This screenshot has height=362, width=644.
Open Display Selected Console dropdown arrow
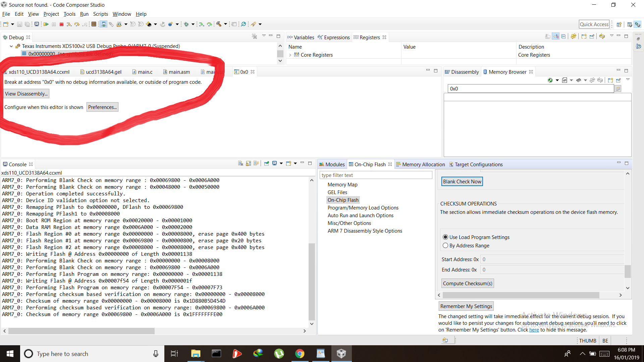click(281, 163)
